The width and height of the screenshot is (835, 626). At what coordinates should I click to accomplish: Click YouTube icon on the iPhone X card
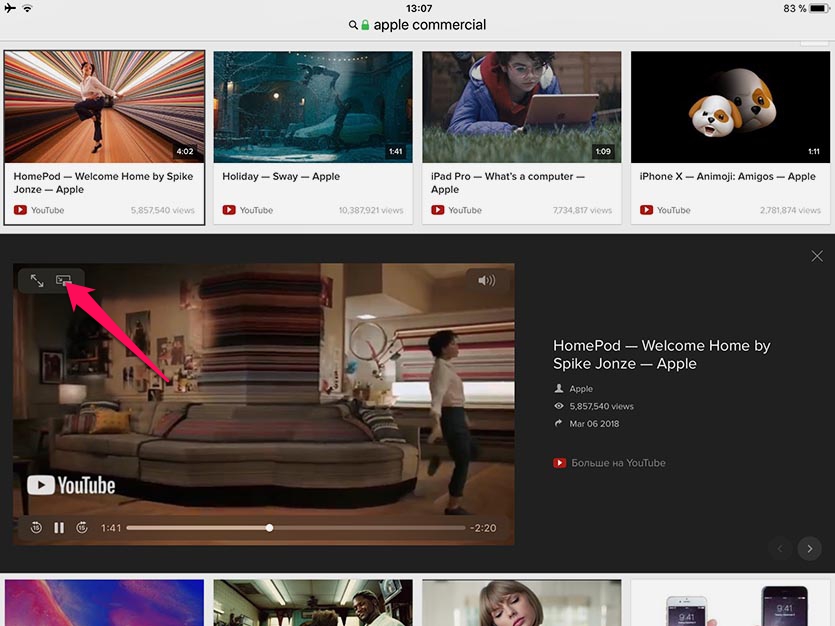click(646, 210)
